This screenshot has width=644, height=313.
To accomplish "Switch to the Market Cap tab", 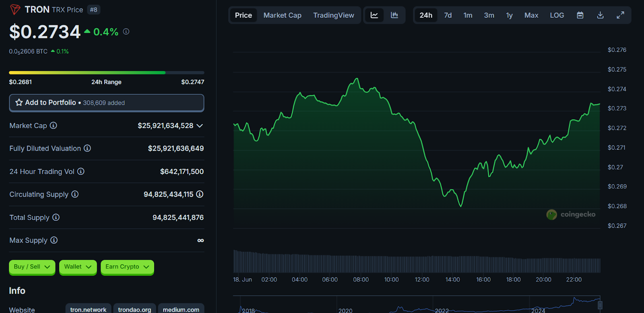I will 282,15.
